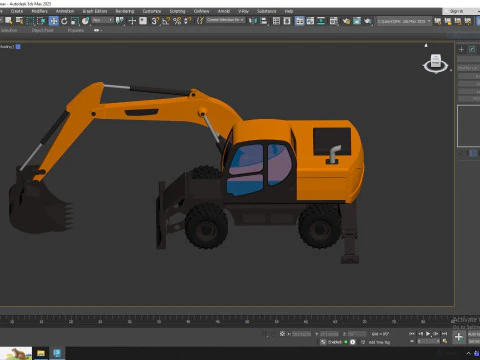Open the Customize menu
Viewport: 480px width, 360px height.
click(152, 11)
